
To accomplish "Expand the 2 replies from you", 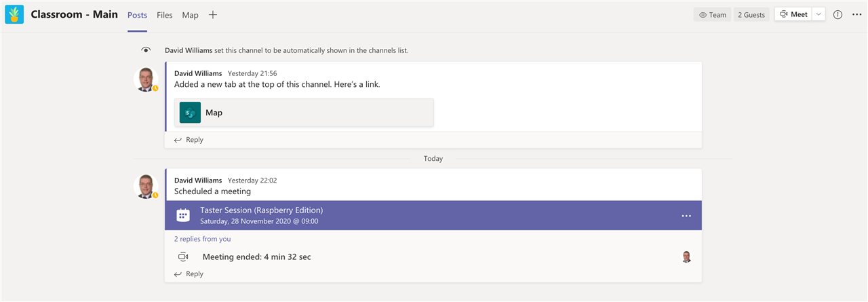I will pos(202,239).
